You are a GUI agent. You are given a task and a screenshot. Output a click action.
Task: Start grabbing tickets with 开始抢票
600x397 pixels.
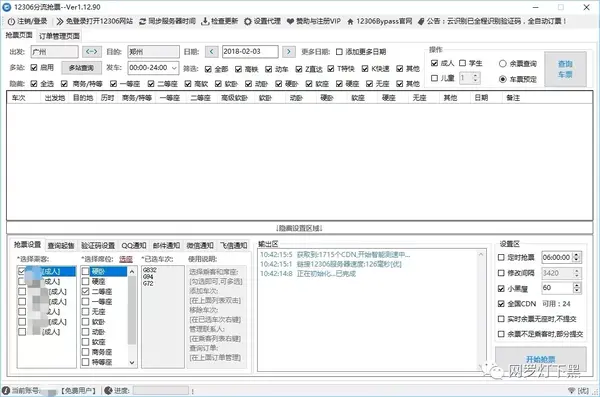(541, 359)
